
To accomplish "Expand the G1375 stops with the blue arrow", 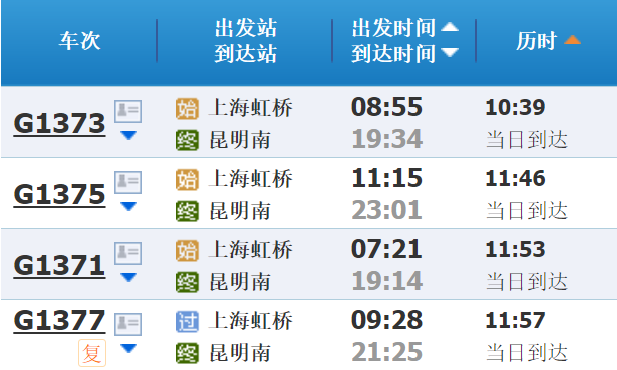I will click(x=128, y=206).
